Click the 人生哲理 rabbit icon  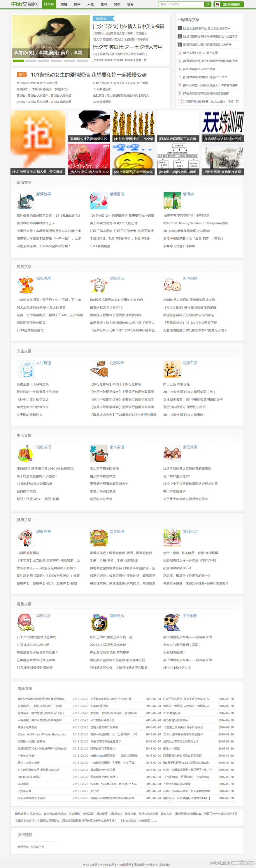(26, 369)
